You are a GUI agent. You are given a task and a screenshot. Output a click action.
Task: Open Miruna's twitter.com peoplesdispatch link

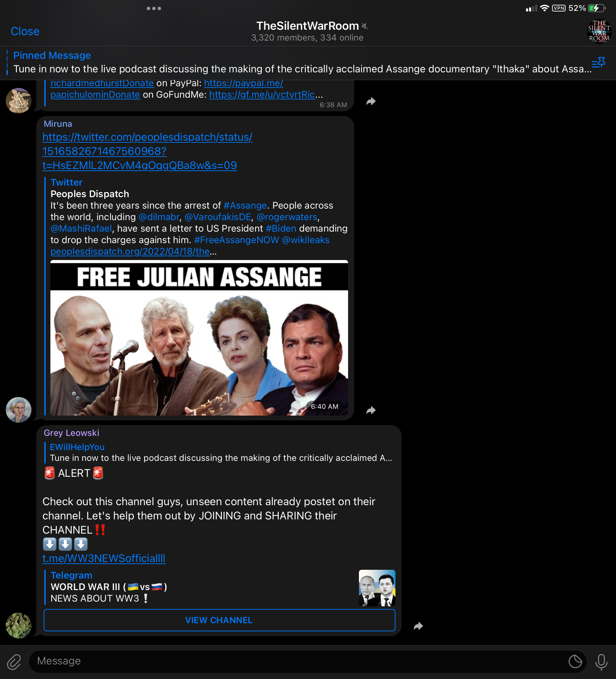[147, 151]
